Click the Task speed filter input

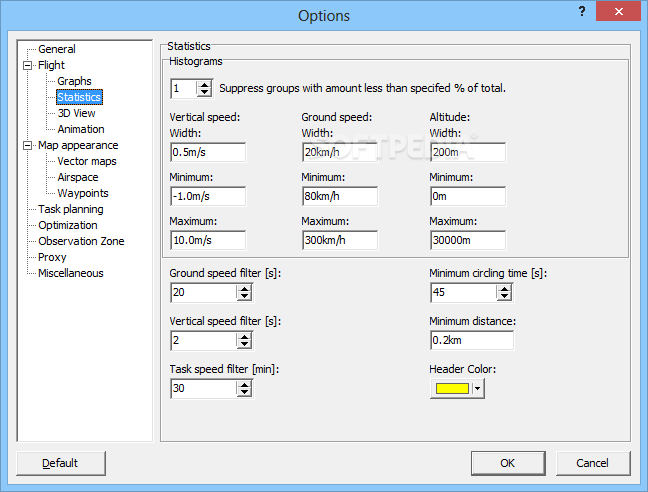[204, 388]
